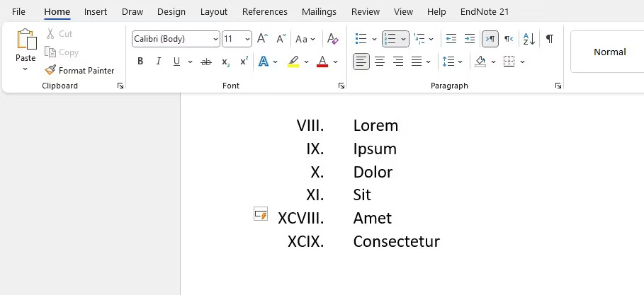
Task: Switch to the Draw tab
Action: pyautogui.click(x=132, y=11)
